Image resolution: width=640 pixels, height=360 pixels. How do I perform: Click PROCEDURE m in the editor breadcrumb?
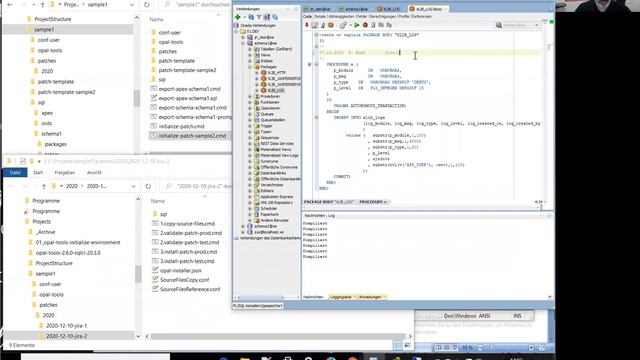pos(373,202)
